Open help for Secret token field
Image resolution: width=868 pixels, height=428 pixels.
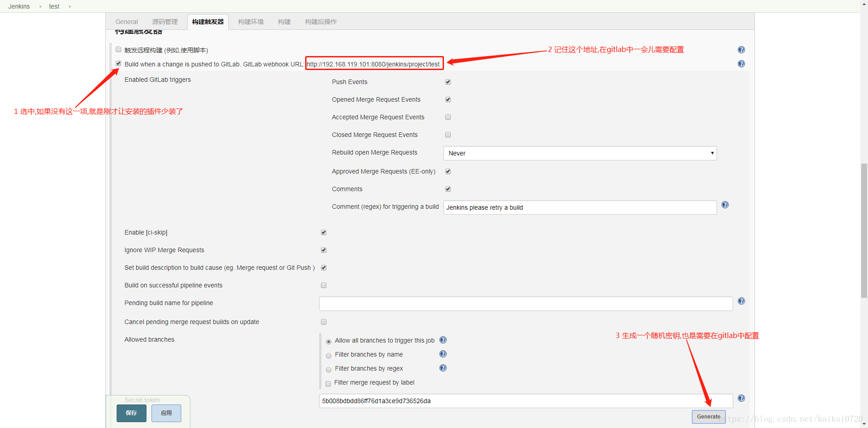741,398
